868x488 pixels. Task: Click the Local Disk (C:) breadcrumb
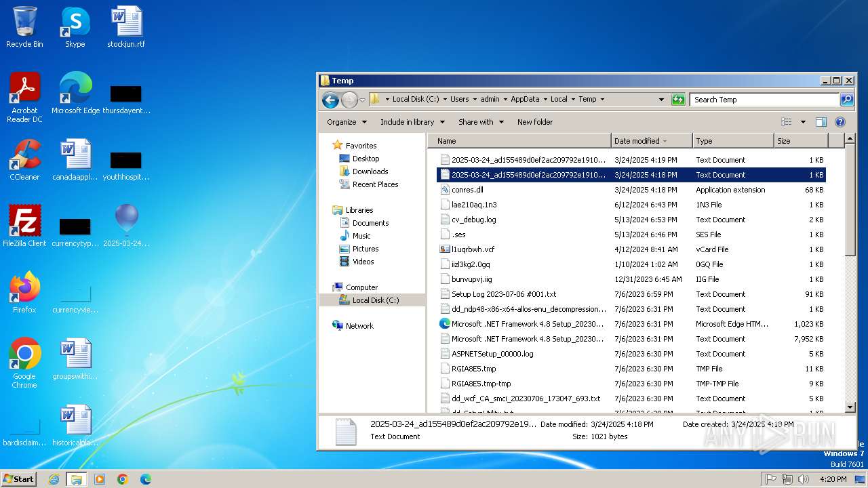click(x=416, y=99)
